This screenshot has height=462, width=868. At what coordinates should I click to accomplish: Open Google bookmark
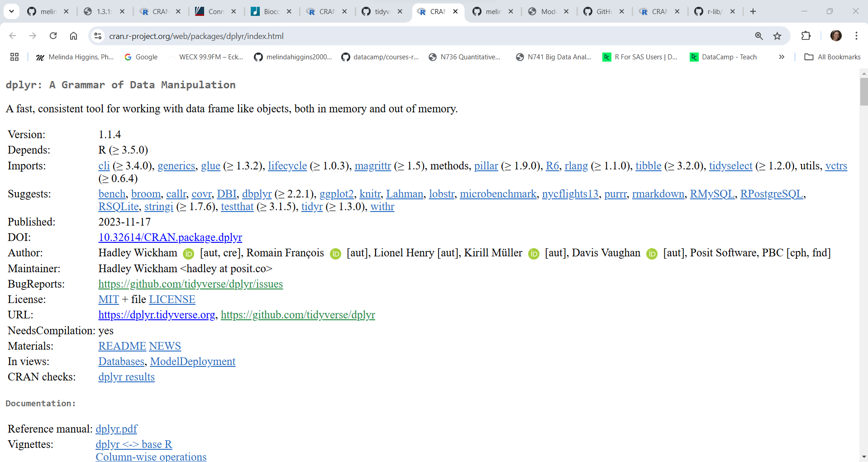point(141,57)
